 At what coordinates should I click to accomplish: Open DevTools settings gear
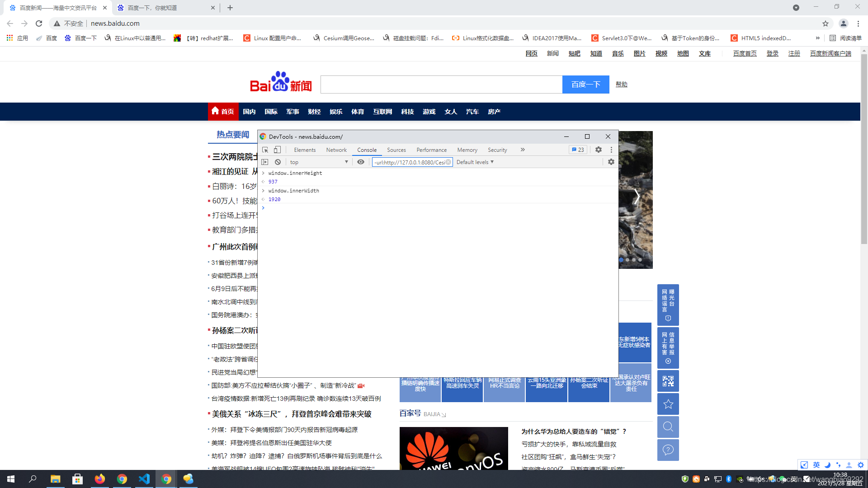click(x=599, y=150)
